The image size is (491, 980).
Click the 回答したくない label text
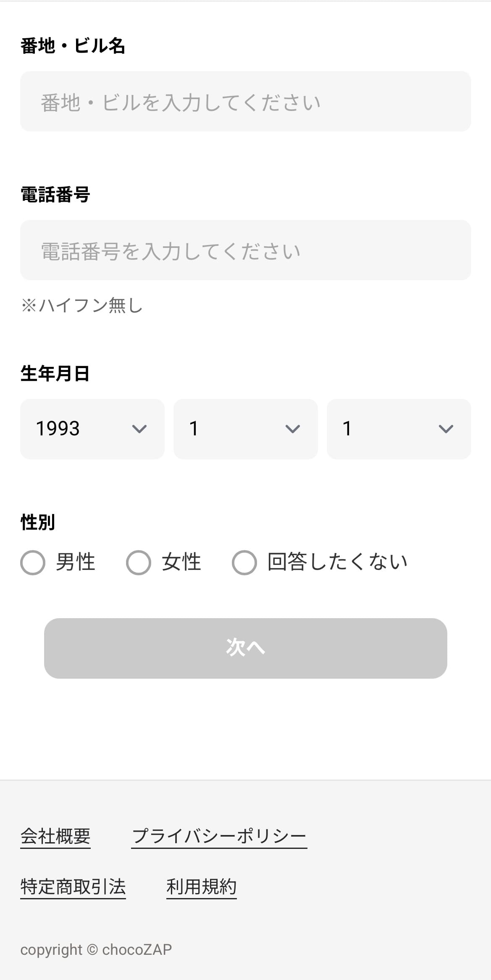[x=338, y=562]
